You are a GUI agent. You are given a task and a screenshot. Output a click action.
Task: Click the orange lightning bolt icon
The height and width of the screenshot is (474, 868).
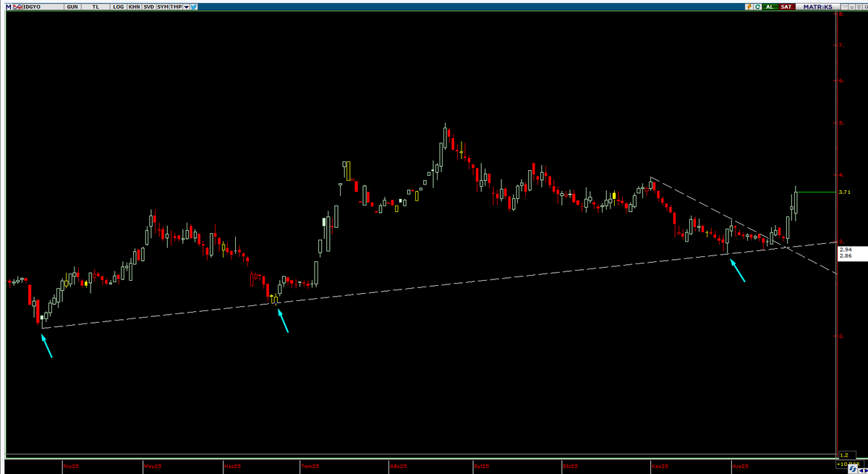(749, 7)
